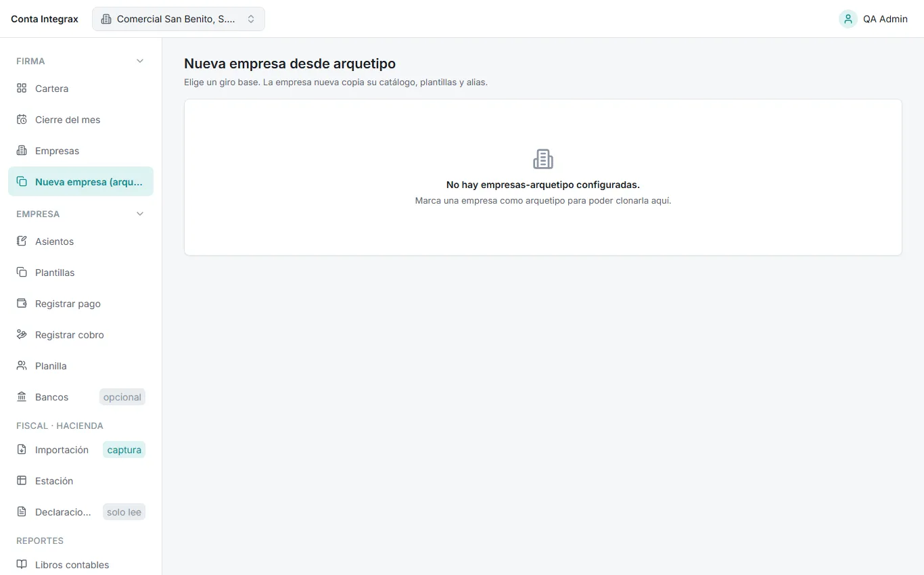The image size is (924, 575).
Task: Click the Declaraciones document icon
Action: tap(22, 512)
